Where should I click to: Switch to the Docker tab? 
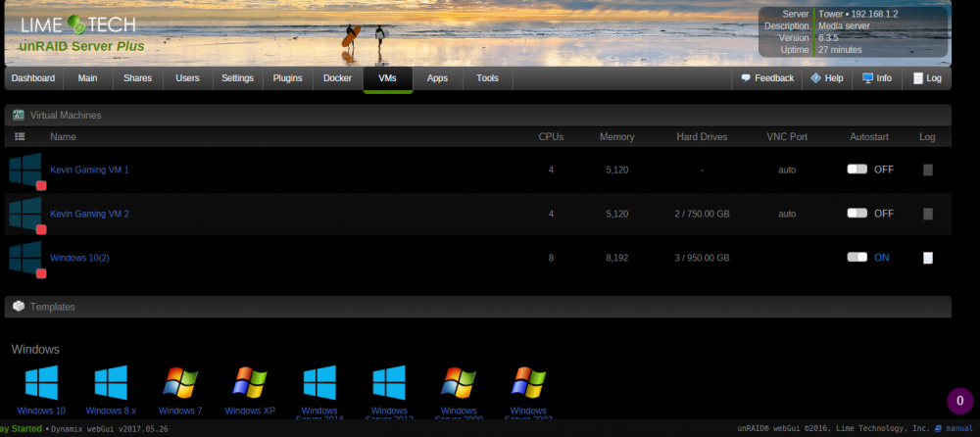pos(337,78)
